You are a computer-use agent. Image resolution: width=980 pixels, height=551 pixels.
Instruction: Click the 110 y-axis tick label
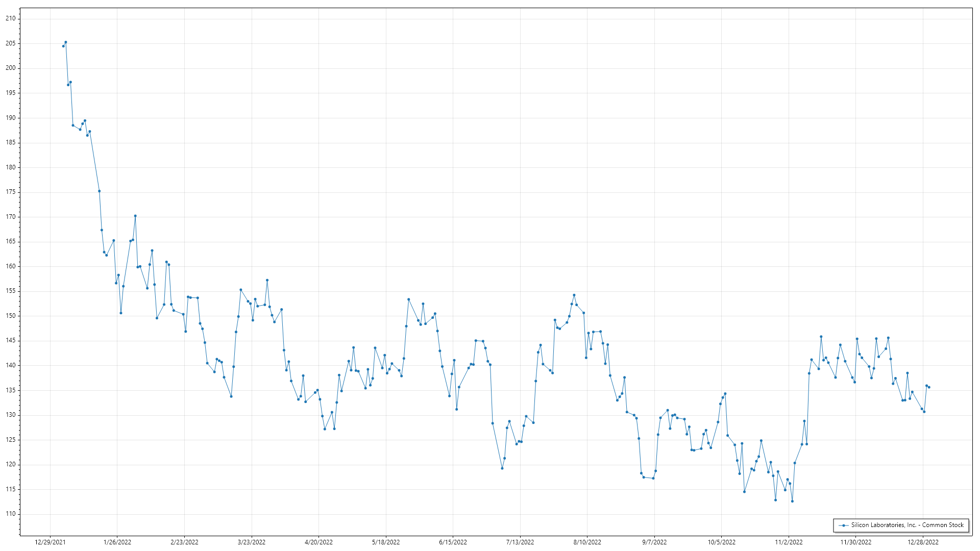[x=11, y=514]
